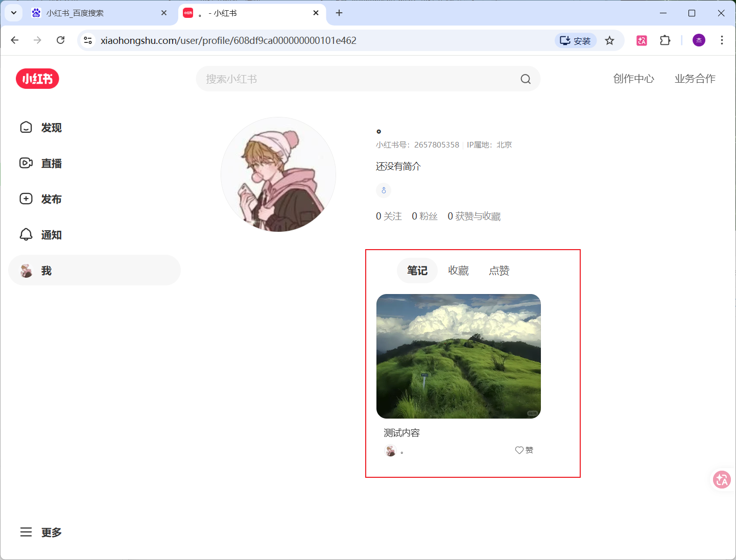Screen dimensions: 736x560
Task: Click the floating translate button at right edge
Action: tap(722, 479)
